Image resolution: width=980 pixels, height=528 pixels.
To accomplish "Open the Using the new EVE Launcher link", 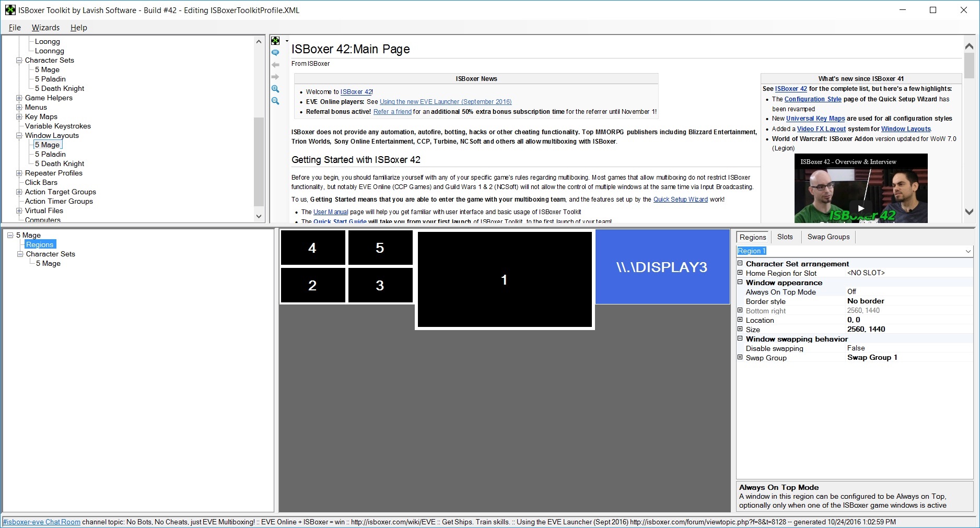I will click(446, 102).
